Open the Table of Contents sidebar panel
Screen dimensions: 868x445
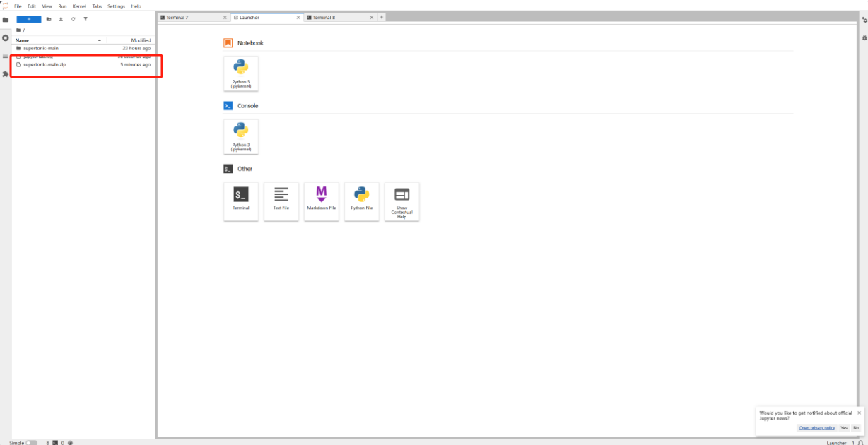tap(5, 55)
